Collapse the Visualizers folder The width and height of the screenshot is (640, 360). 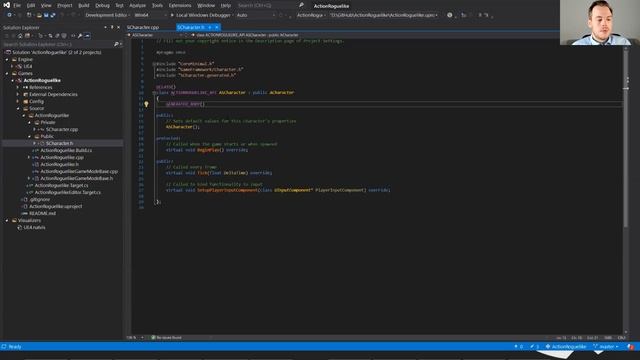pyautogui.click(x=7, y=220)
